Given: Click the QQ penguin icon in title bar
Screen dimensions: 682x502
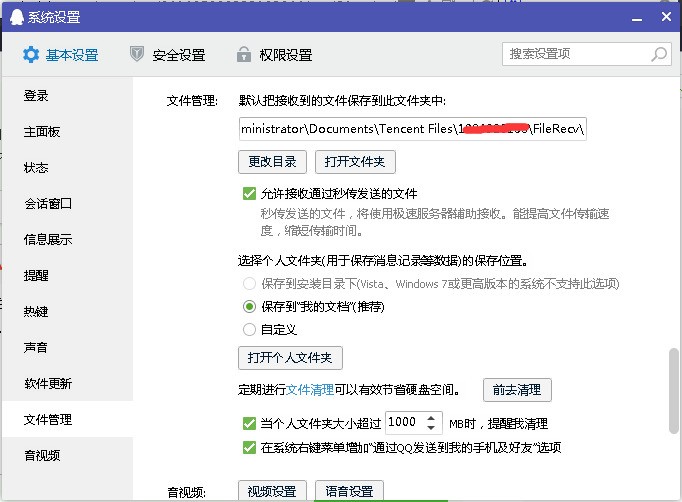Looking at the screenshot, I should [17, 17].
